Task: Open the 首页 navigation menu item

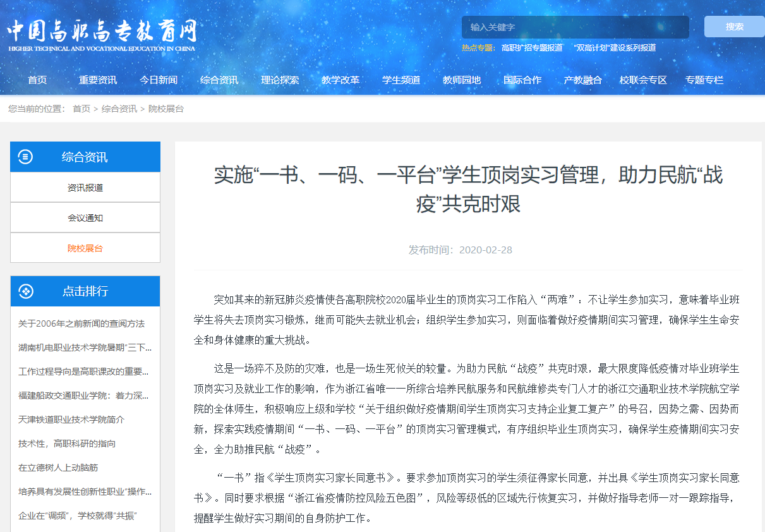Action: [37, 80]
